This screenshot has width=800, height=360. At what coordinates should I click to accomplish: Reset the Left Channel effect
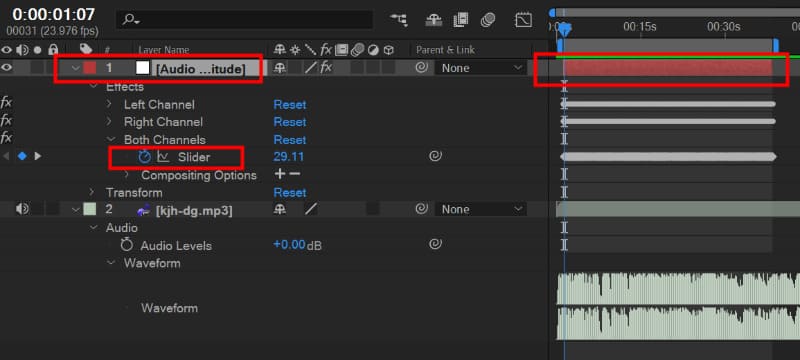(x=290, y=105)
